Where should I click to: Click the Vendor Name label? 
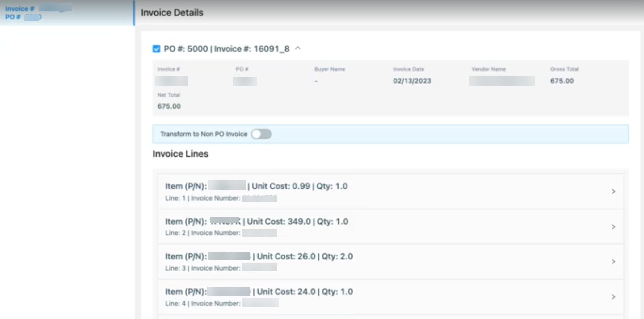[488, 69]
